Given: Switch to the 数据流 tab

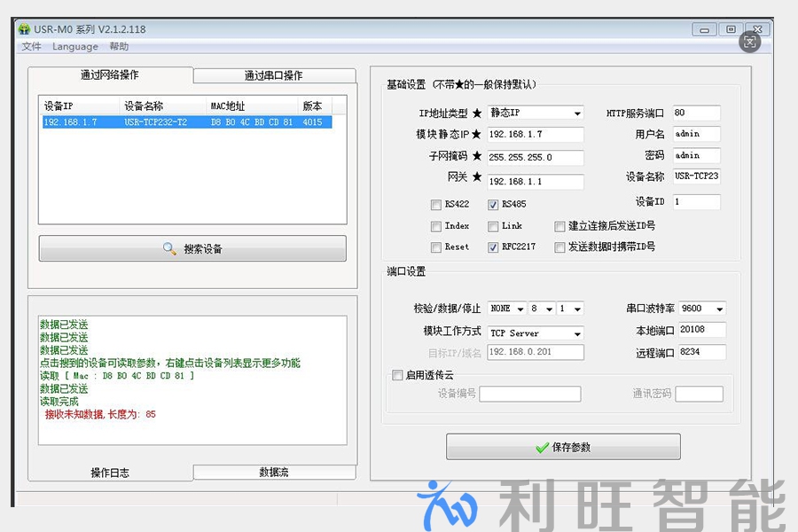Looking at the screenshot, I should pos(274,473).
